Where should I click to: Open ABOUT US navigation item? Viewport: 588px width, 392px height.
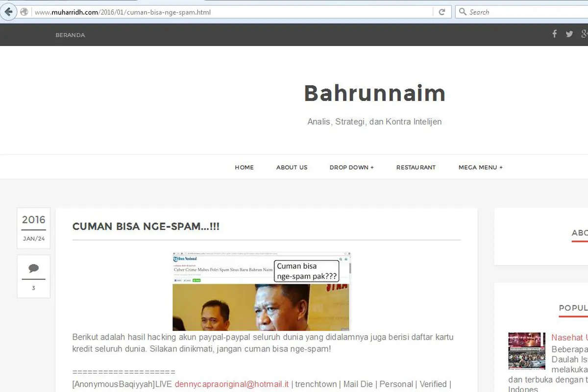[x=292, y=167]
